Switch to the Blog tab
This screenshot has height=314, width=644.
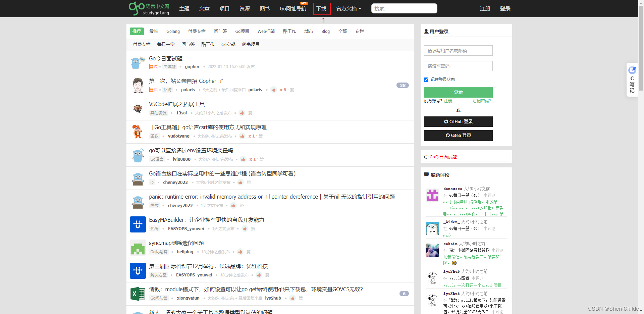[x=325, y=31]
